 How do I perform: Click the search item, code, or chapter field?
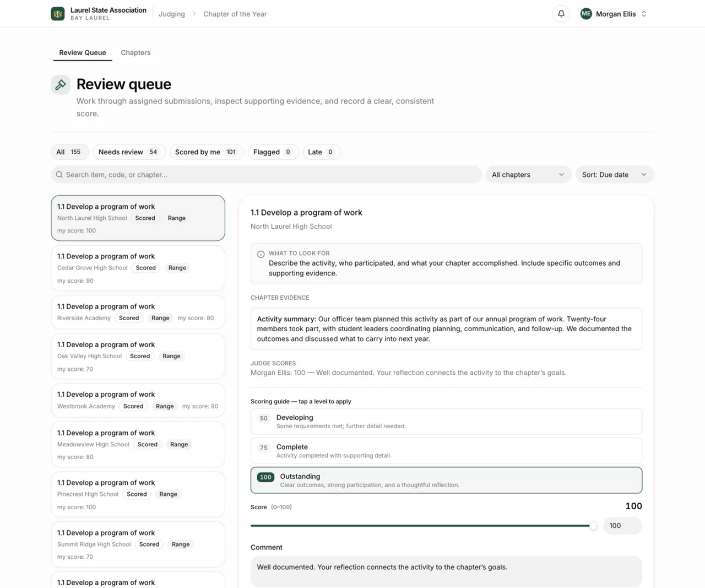point(266,175)
